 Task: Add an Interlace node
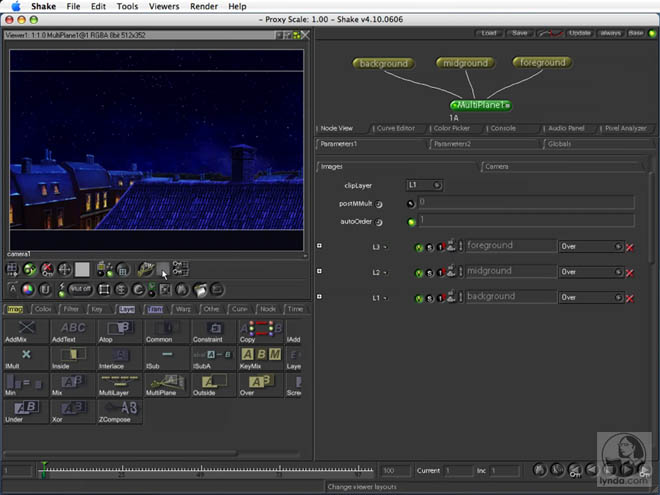tap(120, 358)
